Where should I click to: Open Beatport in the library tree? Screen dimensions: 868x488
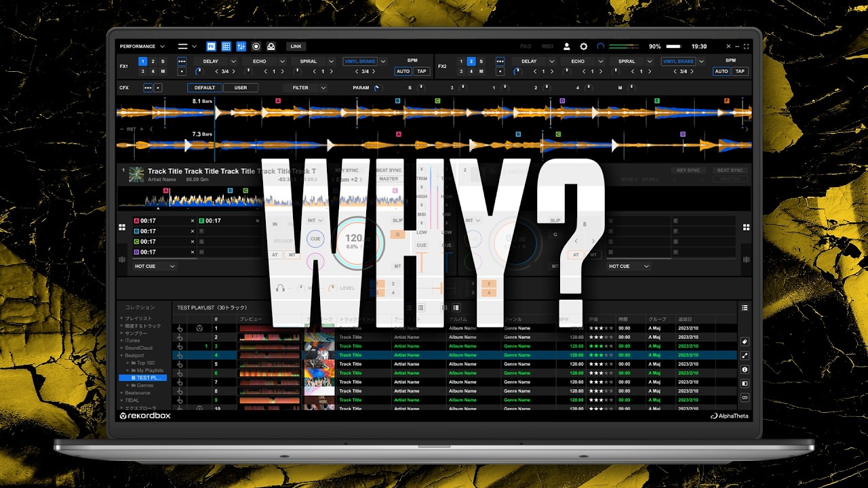coord(134,355)
